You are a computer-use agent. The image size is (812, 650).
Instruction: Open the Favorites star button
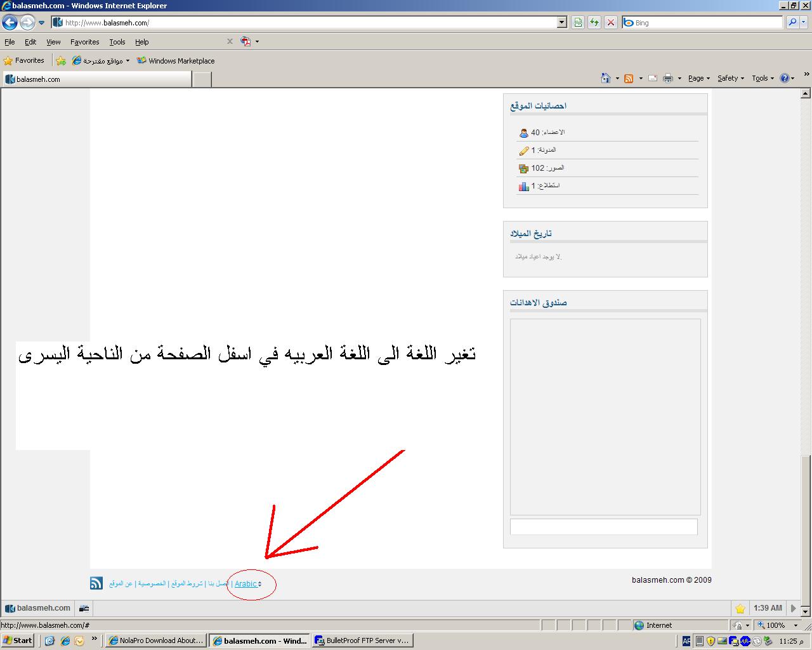click(24, 61)
